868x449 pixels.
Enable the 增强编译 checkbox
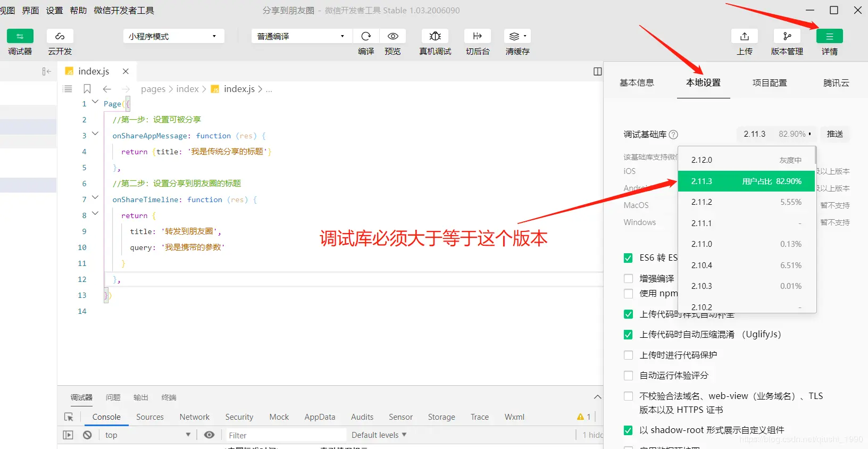628,278
